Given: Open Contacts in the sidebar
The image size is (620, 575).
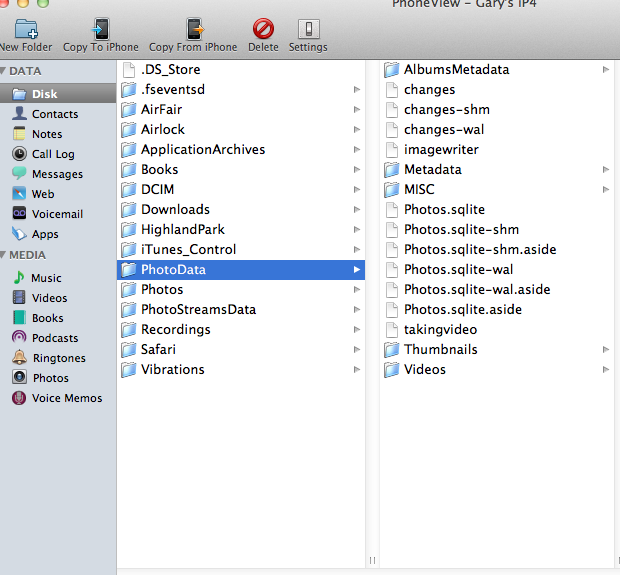Looking at the screenshot, I should pyautogui.click(x=58, y=114).
